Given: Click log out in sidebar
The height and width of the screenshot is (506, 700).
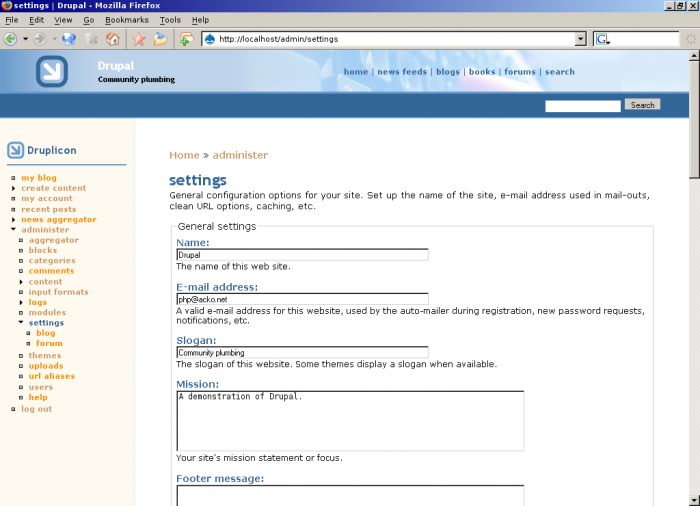Looking at the screenshot, I should (37, 409).
